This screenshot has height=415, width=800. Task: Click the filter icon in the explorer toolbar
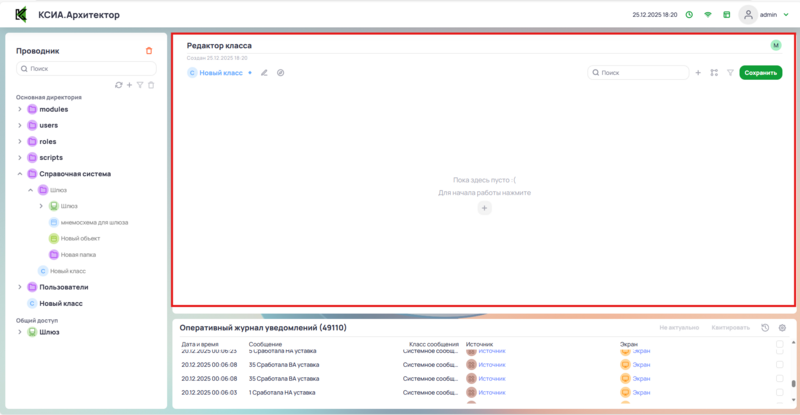[x=140, y=85]
